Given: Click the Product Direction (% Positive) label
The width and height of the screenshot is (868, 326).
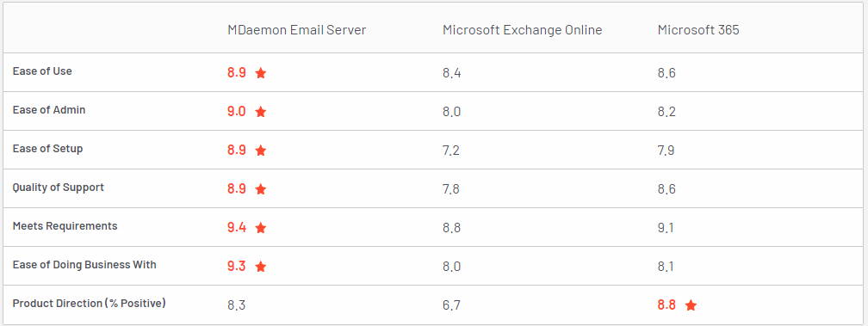Looking at the screenshot, I should point(90,304).
